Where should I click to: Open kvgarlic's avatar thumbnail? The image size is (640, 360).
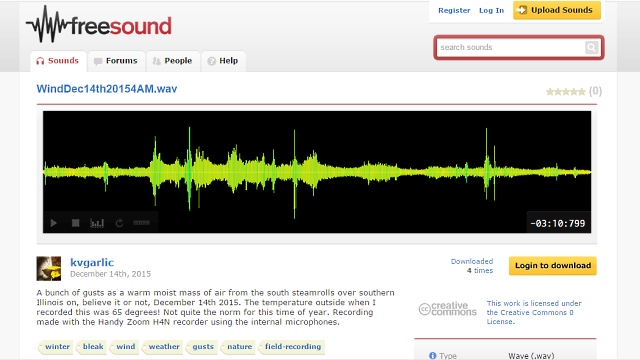(x=49, y=269)
